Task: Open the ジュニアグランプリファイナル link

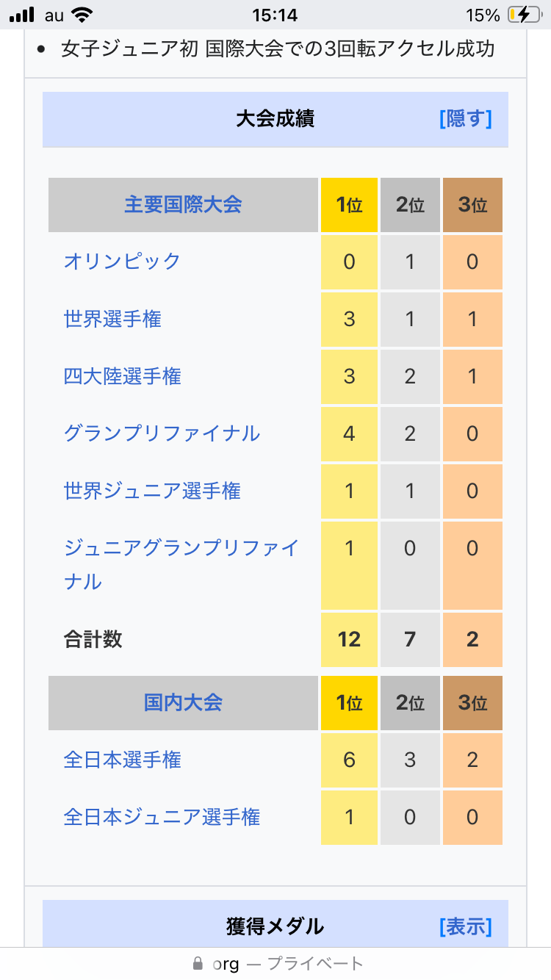Action: point(181,549)
